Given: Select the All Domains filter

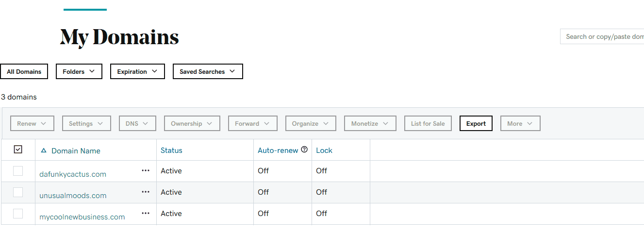Looking at the screenshot, I should pos(24,71).
